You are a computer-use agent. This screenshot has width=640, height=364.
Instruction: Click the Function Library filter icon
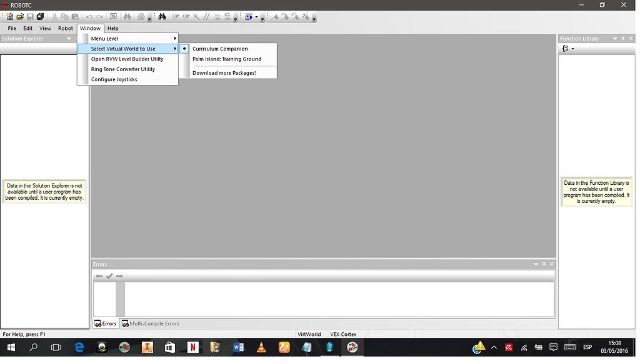click(566, 49)
